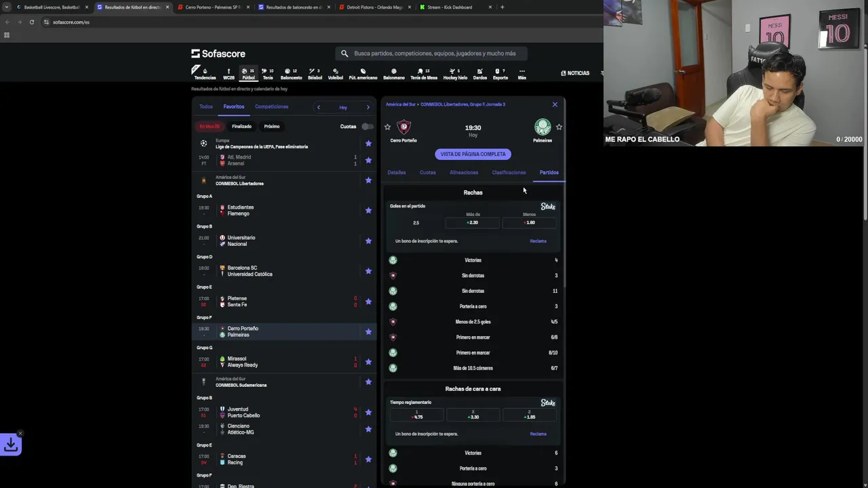This screenshot has height=488, width=868.
Task: Click the Palmeiras team crest
Action: [542, 127]
